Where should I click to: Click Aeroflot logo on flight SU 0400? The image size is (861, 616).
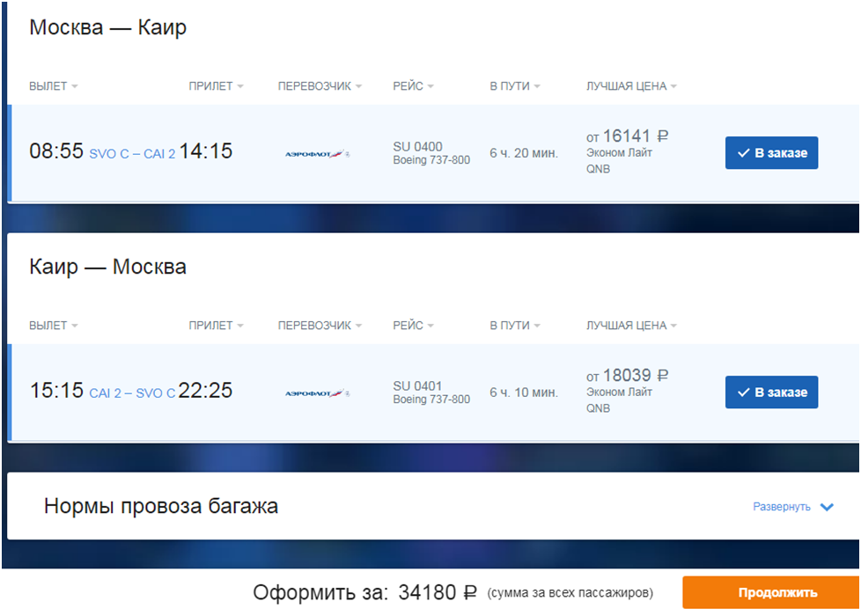(x=318, y=154)
